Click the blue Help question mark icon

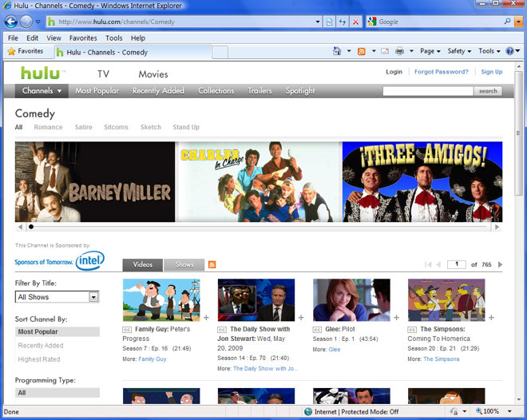point(510,51)
